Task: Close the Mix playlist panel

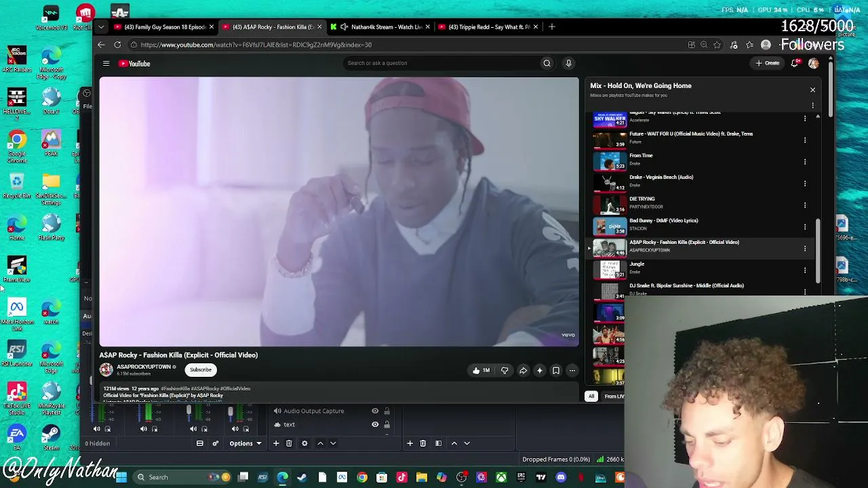Action: (x=812, y=89)
